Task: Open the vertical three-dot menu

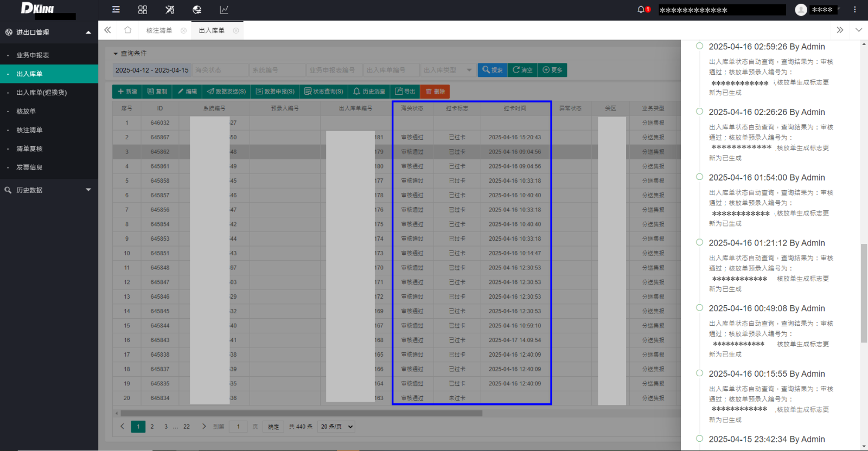Action: point(854,10)
